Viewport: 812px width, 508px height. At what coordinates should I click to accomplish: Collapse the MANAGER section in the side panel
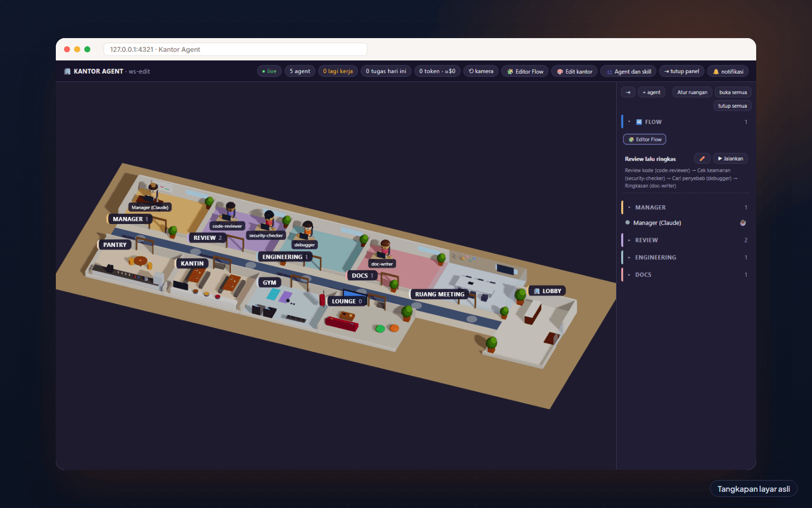tap(685, 207)
